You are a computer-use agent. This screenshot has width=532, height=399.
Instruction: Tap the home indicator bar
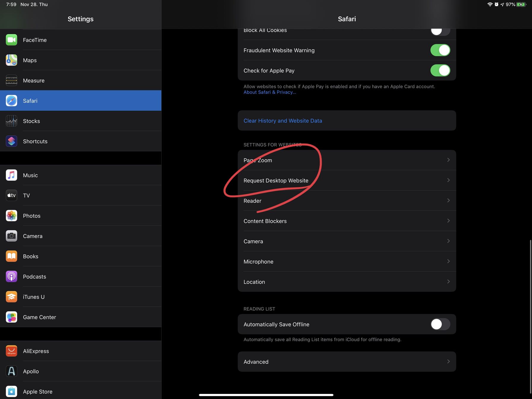tap(266, 395)
